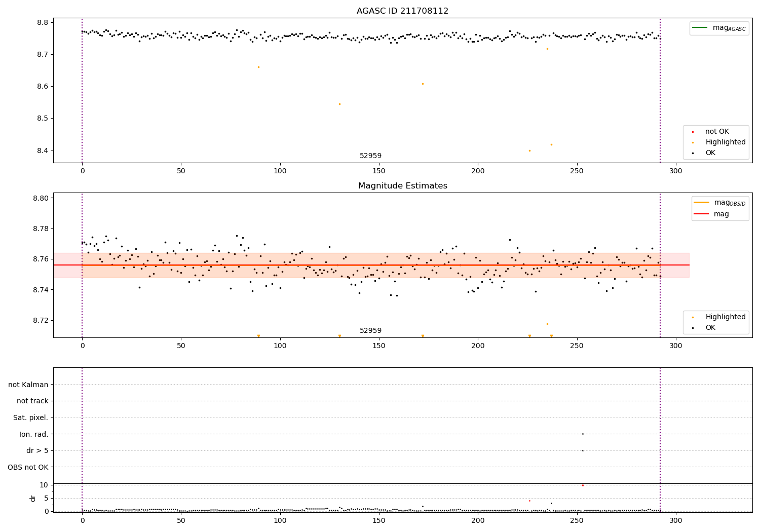Image resolution: width=760 pixels, height=532 pixels.
Task: Click x-tick 200 under the dr plot
Action: (478, 521)
